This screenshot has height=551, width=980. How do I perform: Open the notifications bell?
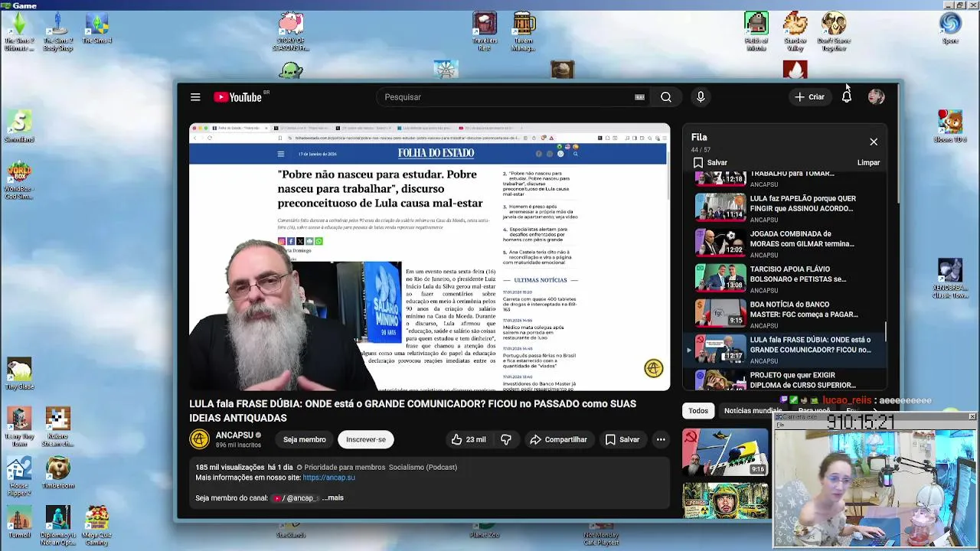(x=847, y=97)
